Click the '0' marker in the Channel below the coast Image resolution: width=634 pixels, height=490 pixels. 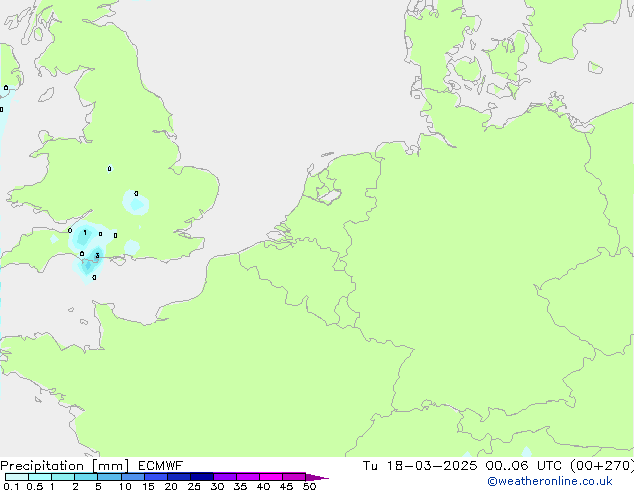[x=94, y=277]
